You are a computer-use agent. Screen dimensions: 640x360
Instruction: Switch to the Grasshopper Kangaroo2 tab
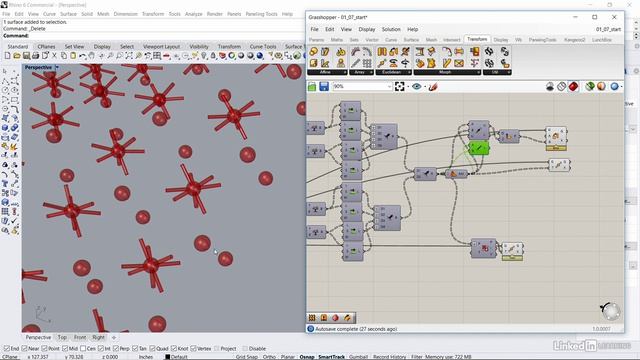[x=575, y=40]
